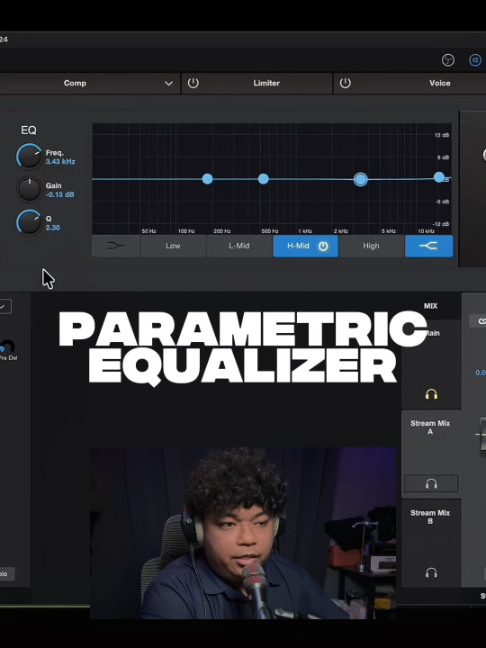This screenshot has height=648, width=486.
Task: Click the H-Mid band node on EQ graph
Action: (x=361, y=179)
